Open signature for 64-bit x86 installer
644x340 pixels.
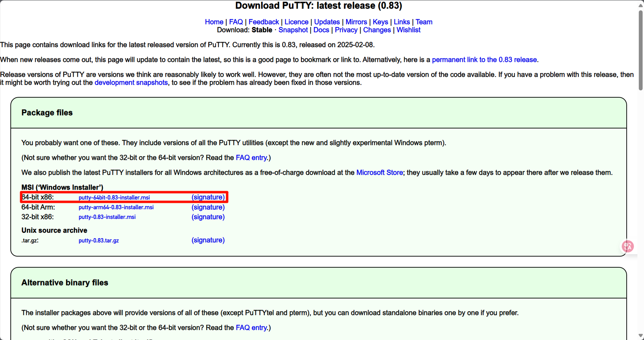click(x=208, y=197)
